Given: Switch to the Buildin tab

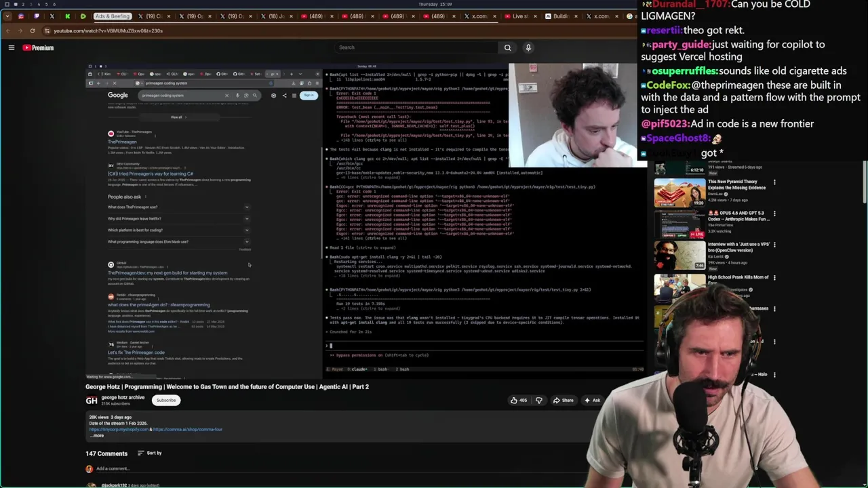Looking at the screenshot, I should (561, 16).
